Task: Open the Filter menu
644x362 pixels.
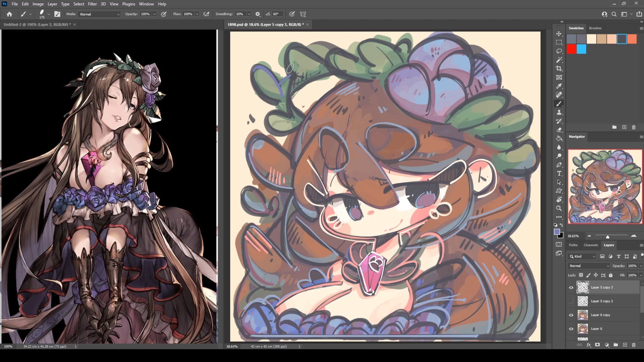Action: [x=92, y=4]
